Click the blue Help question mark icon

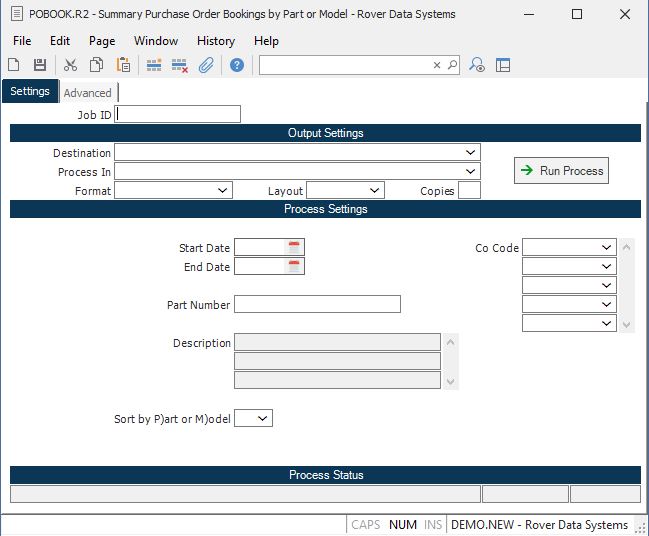[237, 65]
